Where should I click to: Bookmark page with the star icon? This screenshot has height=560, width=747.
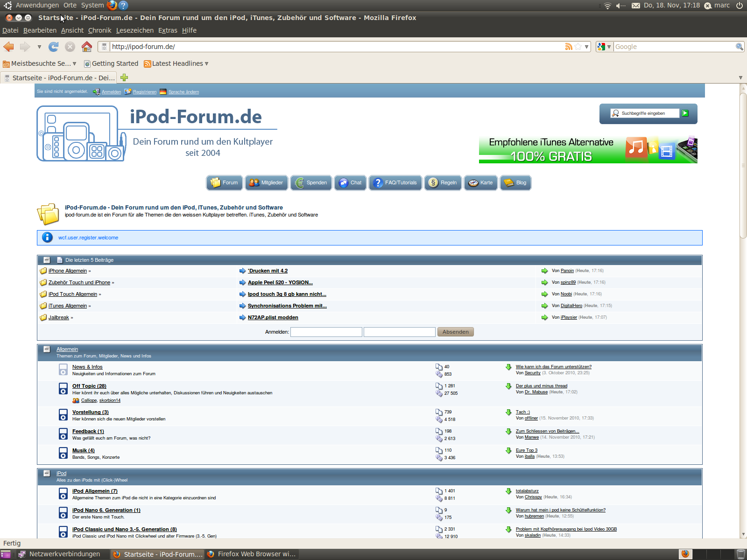click(578, 47)
